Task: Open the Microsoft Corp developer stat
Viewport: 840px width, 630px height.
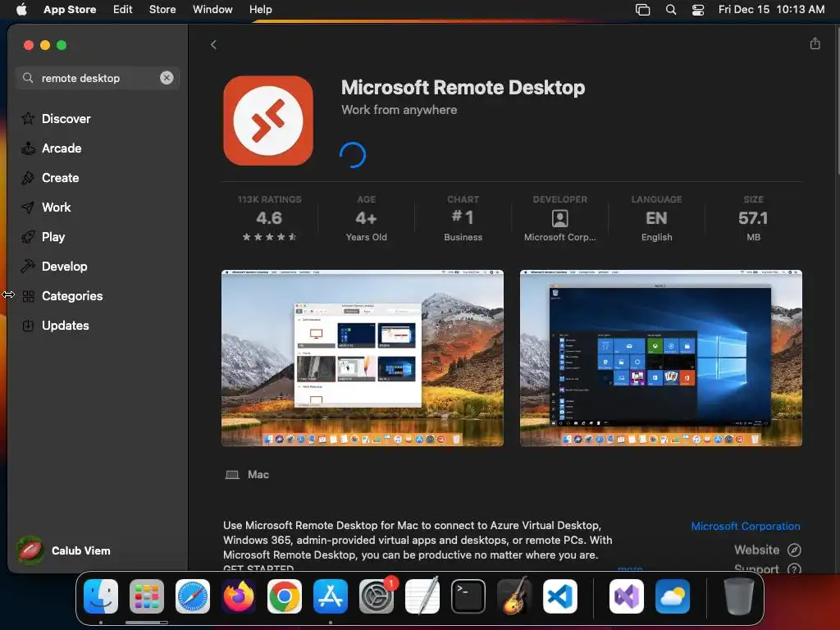Action: click(x=559, y=218)
